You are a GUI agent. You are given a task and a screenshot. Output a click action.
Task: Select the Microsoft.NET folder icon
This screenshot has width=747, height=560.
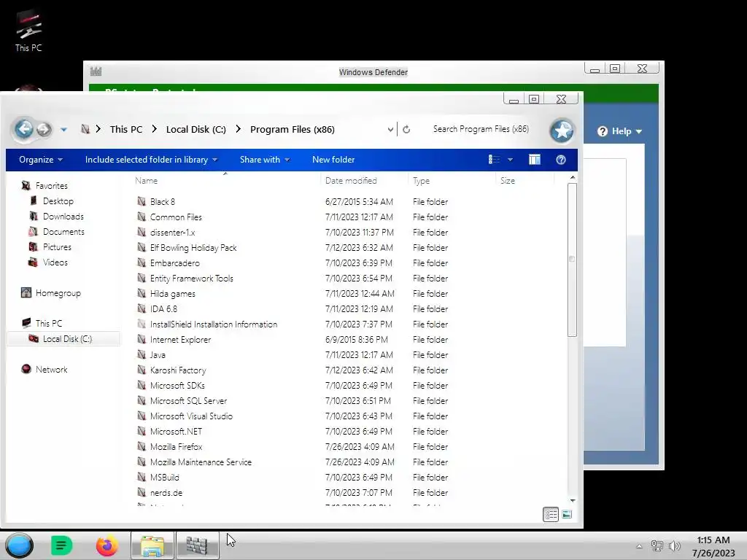(142, 431)
